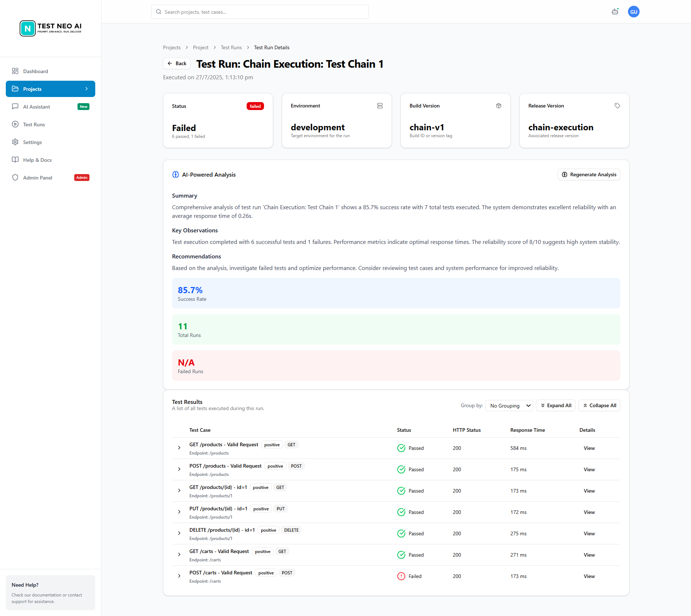Click the Failed status icon for POST /carts
The image size is (691, 616).
click(401, 576)
